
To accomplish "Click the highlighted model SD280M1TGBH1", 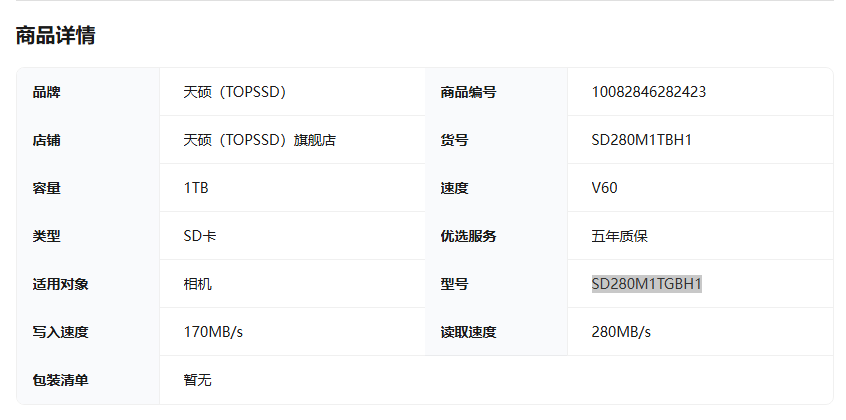I will point(646,283).
